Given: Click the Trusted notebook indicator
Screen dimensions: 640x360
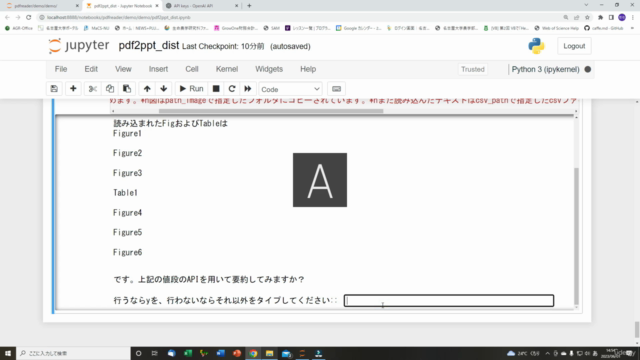Looking at the screenshot, I should [x=473, y=69].
